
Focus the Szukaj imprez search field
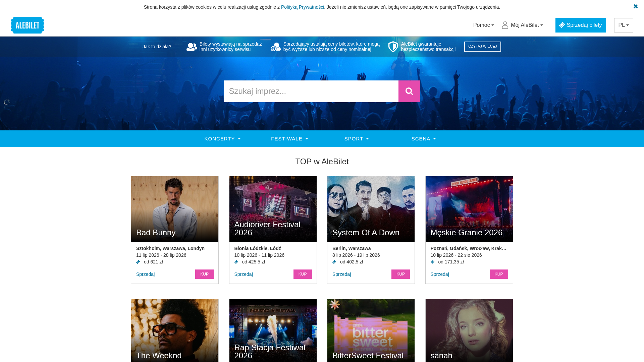click(311, 91)
